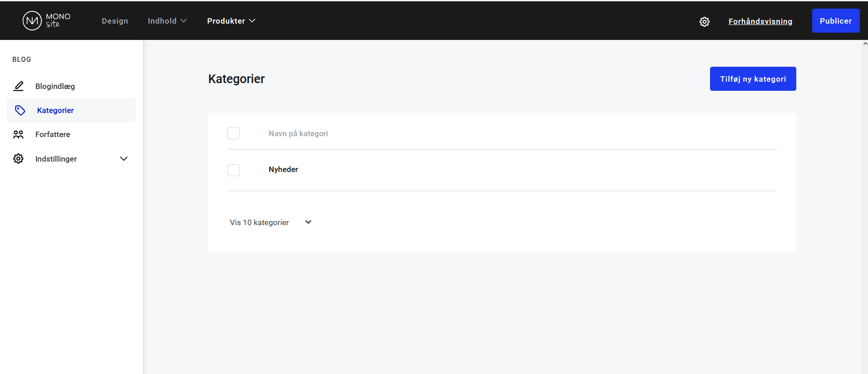Expand the Indstillinger sidebar chevron

pos(123,159)
